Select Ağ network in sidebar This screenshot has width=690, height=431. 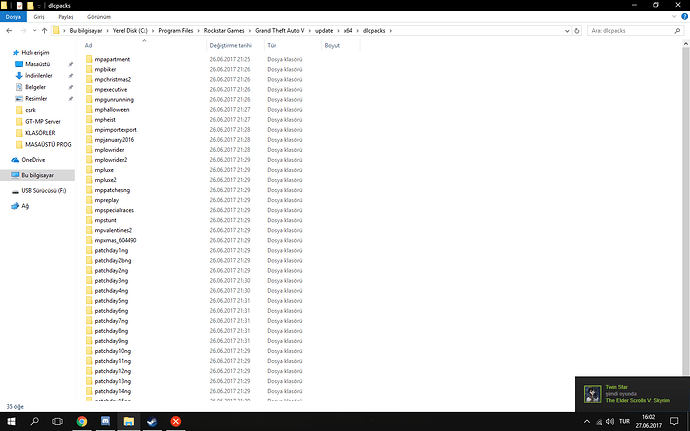pyautogui.click(x=25, y=206)
